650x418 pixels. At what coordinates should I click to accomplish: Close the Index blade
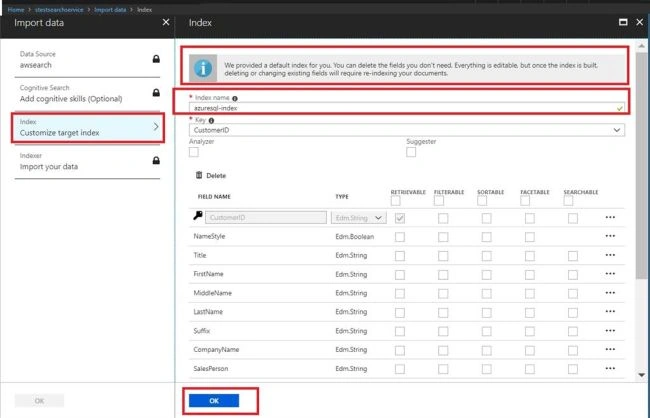pos(640,22)
